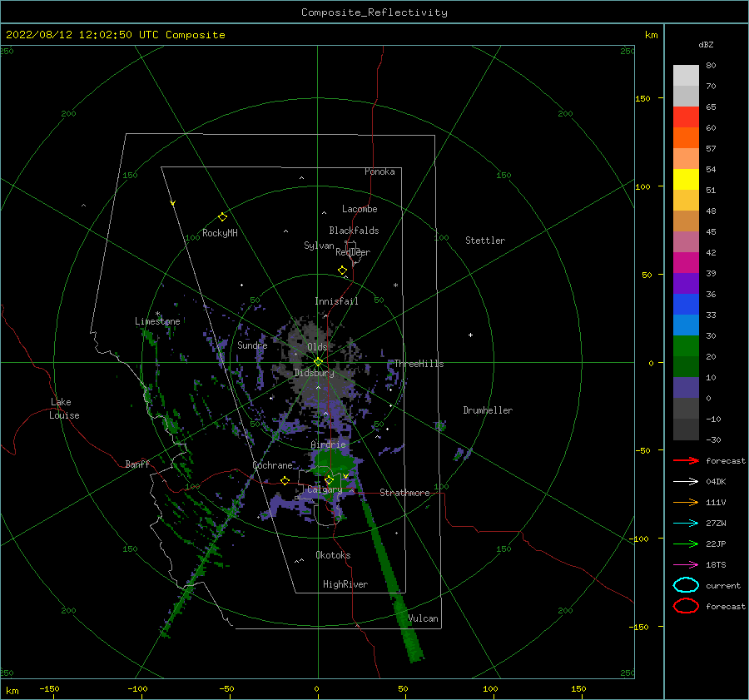The image size is (749, 700).
Task: Click the blue 36 dBZ legend swatch
Action: tap(686, 304)
